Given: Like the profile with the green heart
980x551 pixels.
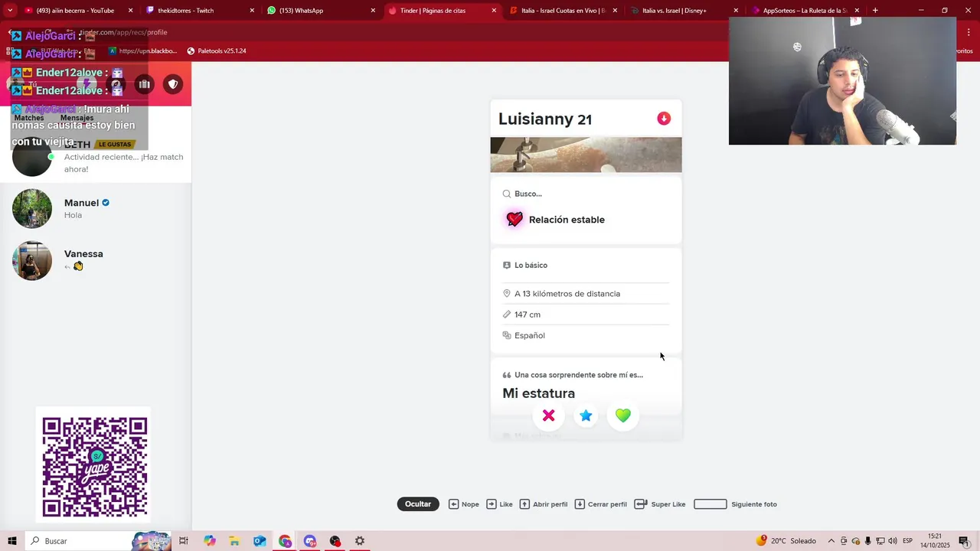Looking at the screenshot, I should click(623, 416).
